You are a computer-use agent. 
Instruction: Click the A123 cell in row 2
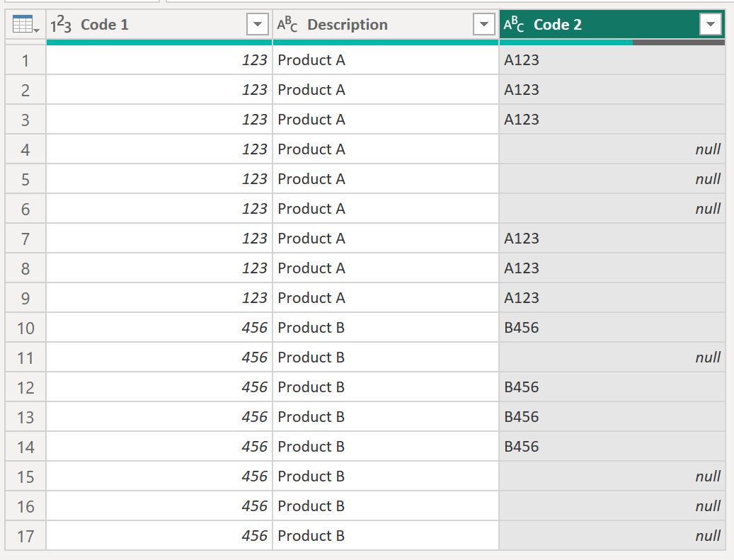pyautogui.click(x=612, y=90)
